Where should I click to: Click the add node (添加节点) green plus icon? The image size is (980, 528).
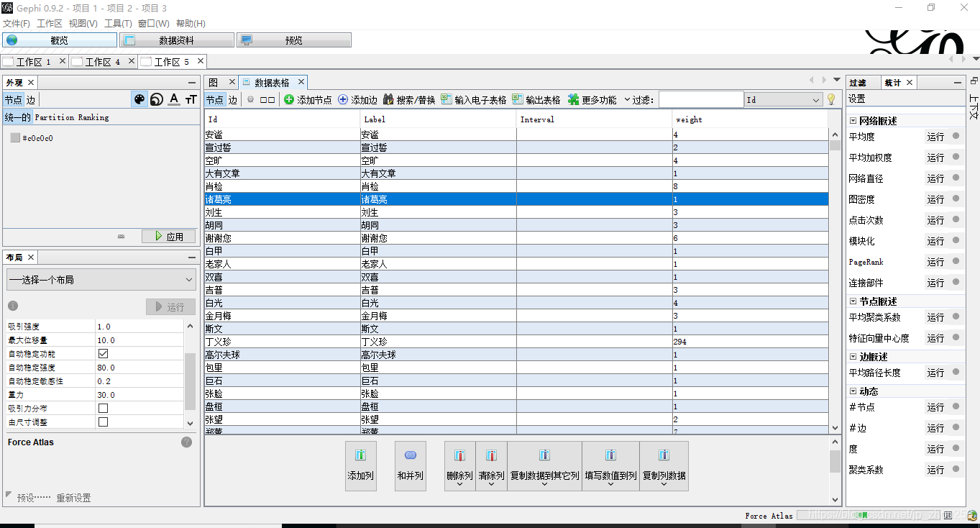point(289,99)
